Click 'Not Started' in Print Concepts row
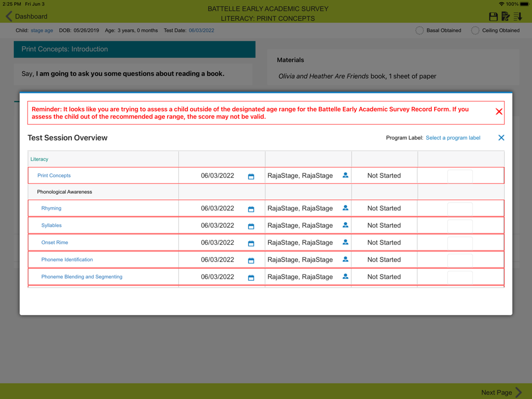This screenshot has height=399, width=532. tap(384, 176)
